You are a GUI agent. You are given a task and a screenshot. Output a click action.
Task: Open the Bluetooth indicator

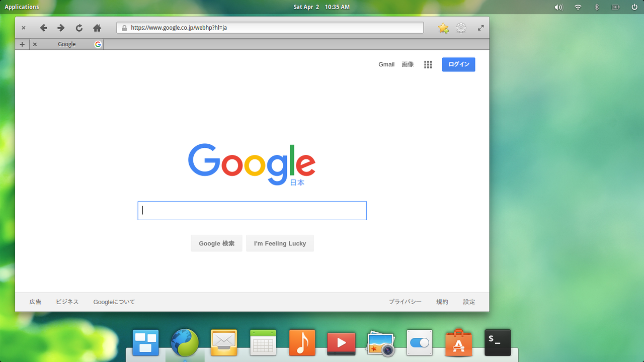[x=597, y=7]
